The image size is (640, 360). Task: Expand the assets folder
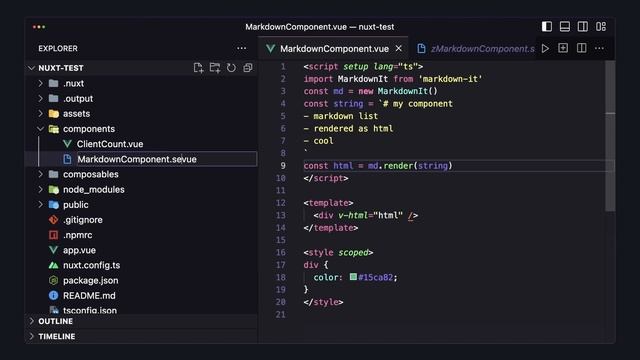[x=41, y=113]
